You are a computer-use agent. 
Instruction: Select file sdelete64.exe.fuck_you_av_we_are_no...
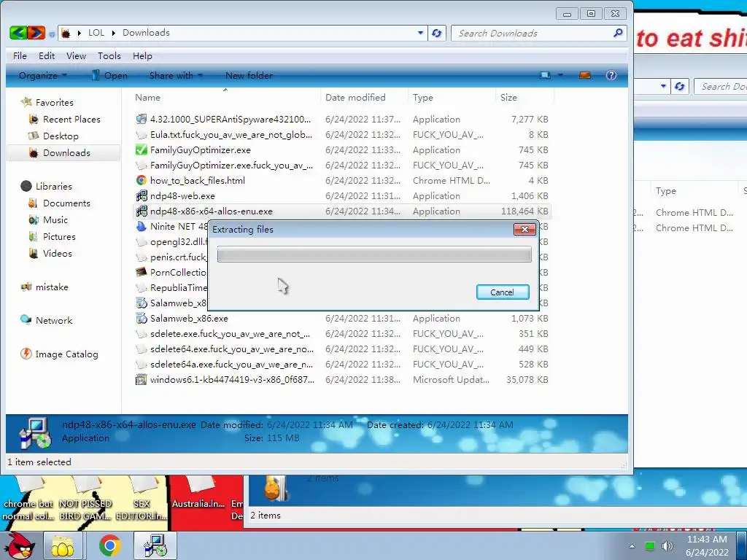tap(341, 349)
